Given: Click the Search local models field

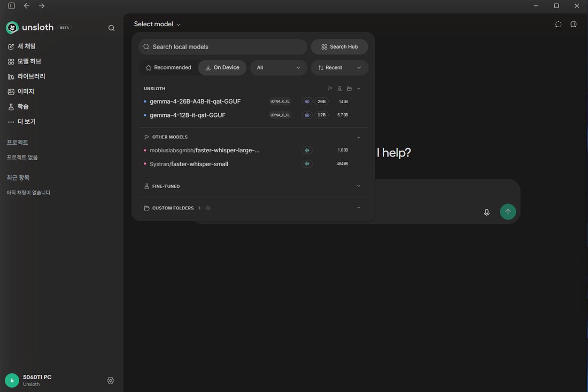Looking at the screenshot, I should click(x=223, y=47).
